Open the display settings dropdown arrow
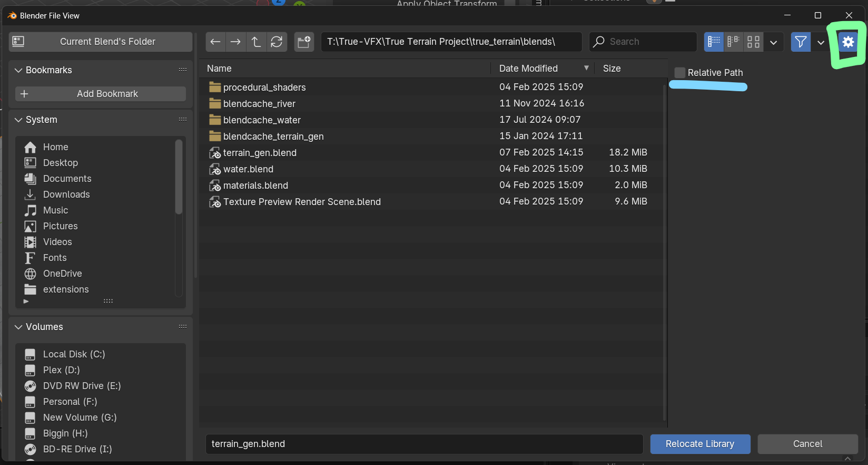This screenshot has height=465, width=868. (x=773, y=42)
